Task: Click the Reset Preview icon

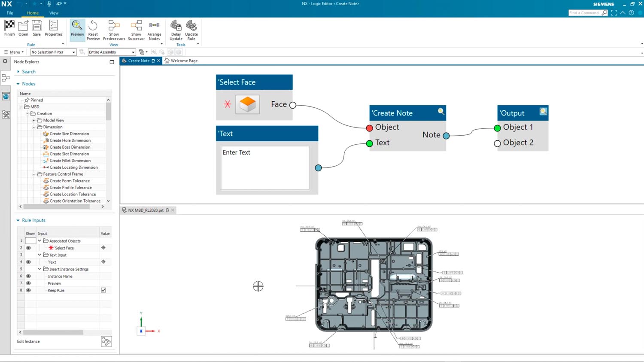Action: tap(93, 27)
